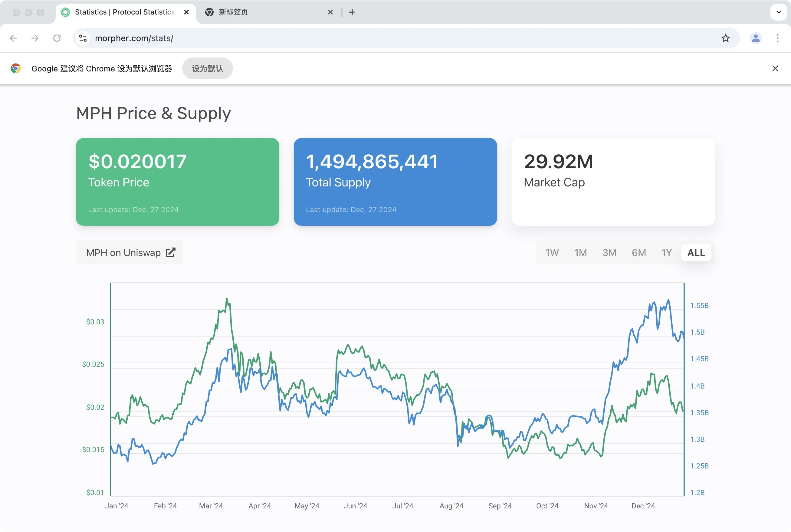Switch to the 新标签页 tab
791x532 pixels.
tap(270, 12)
